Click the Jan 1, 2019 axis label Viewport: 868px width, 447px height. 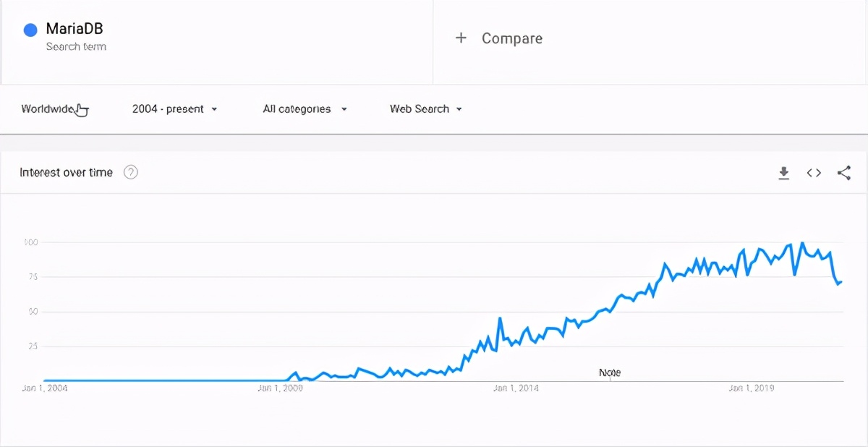coord(752,388)
